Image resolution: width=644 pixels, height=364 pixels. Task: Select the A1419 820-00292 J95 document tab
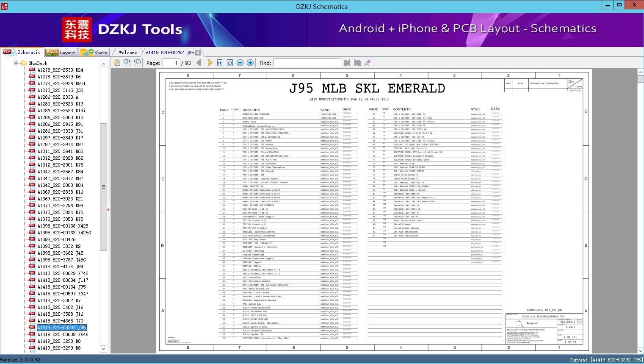coord(170,53)
